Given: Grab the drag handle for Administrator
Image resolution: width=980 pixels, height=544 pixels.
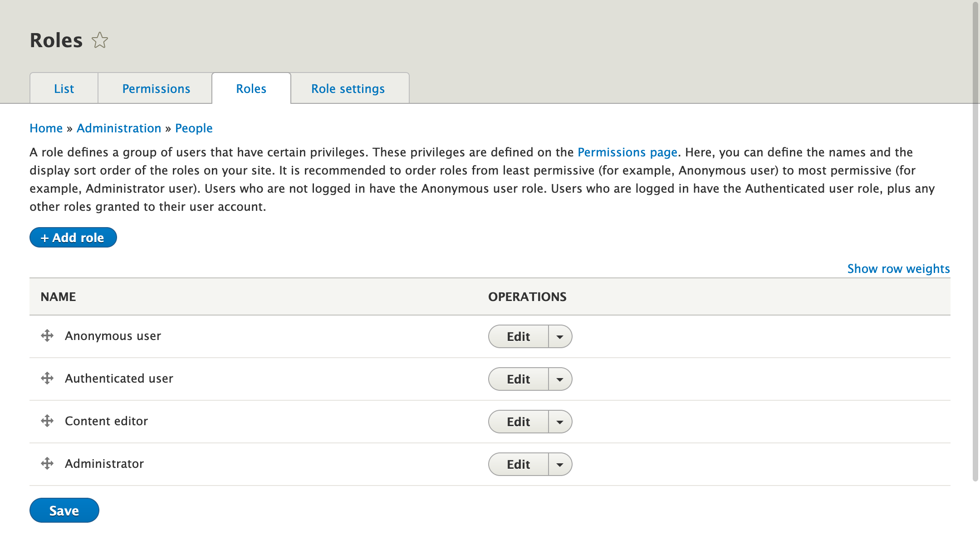Looking at the screenshot, I should (x=47, y=464).
